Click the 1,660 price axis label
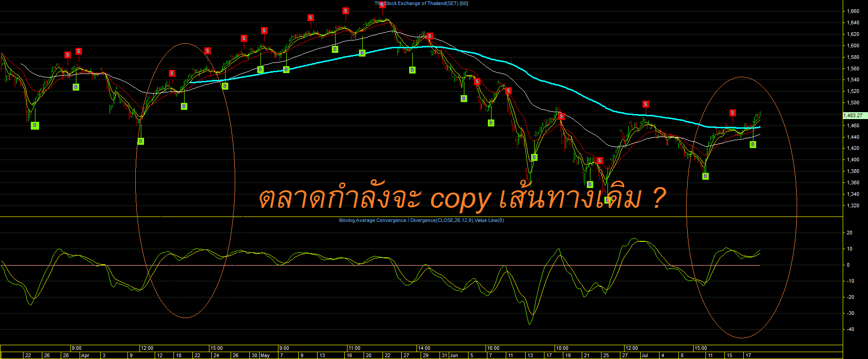 (853, 11)
